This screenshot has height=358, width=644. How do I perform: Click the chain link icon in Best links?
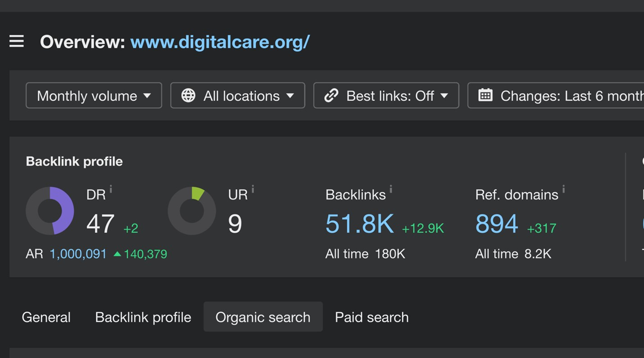(331, 96)
